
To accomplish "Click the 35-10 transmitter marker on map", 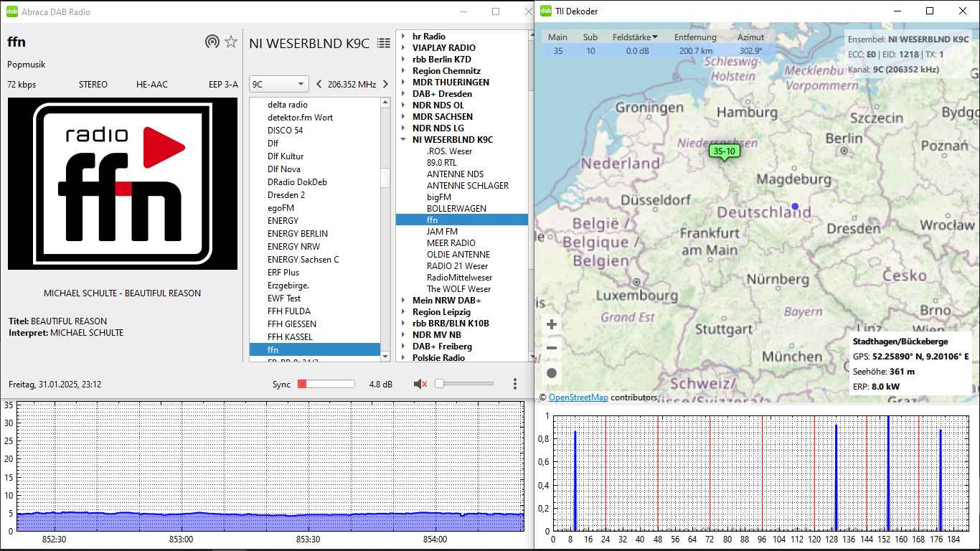I will (723, 151).
